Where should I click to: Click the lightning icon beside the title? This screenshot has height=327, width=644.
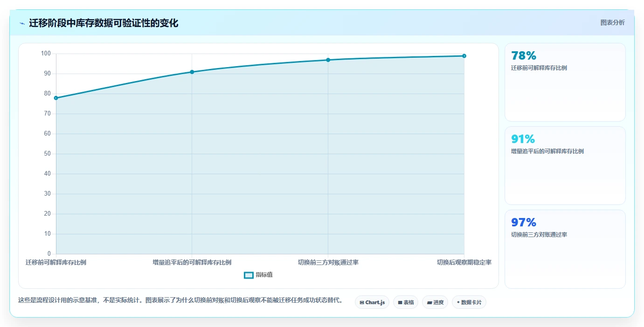click(22, 23)
